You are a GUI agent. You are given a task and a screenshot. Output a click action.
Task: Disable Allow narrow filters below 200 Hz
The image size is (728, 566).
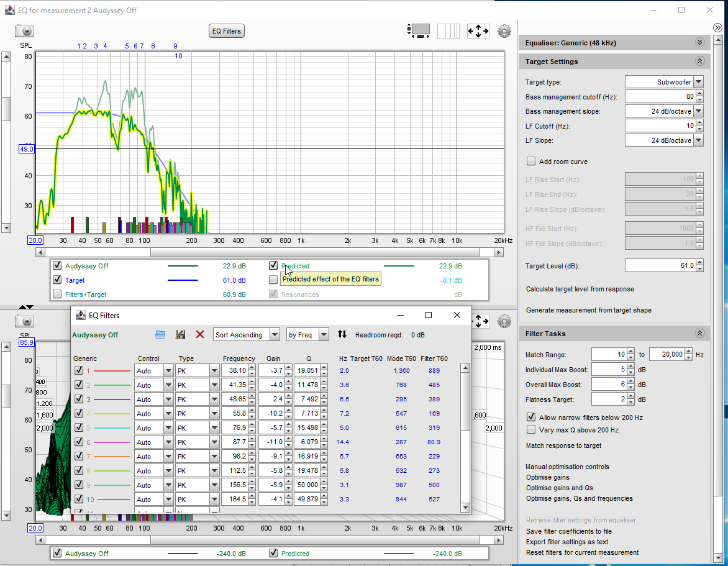(531, 418)
